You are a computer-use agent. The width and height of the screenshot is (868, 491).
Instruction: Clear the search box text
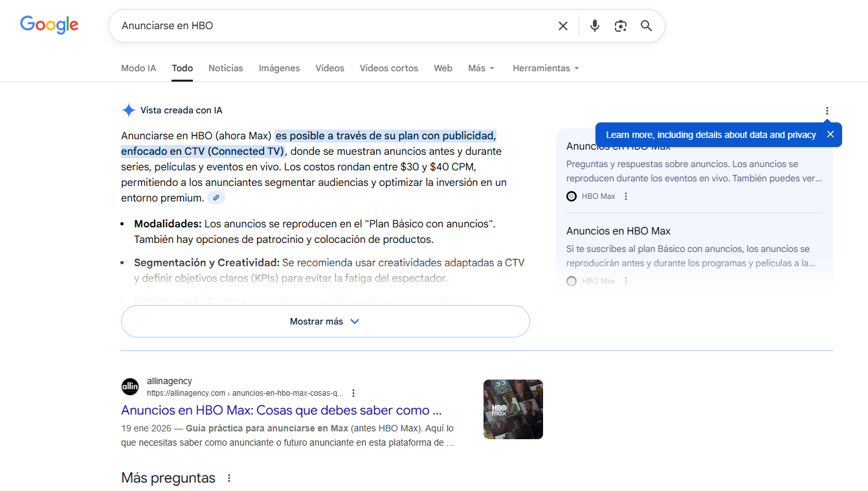pos(562,26)
